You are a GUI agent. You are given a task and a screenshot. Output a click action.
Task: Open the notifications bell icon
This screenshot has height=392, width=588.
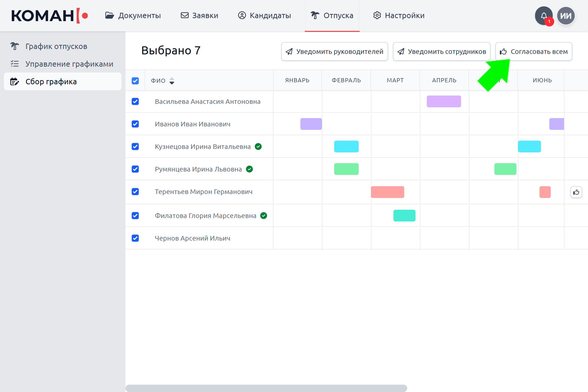click(544, 16)
